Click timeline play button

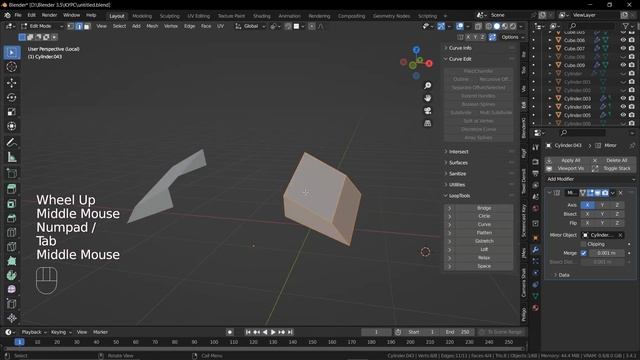point(273,332)
